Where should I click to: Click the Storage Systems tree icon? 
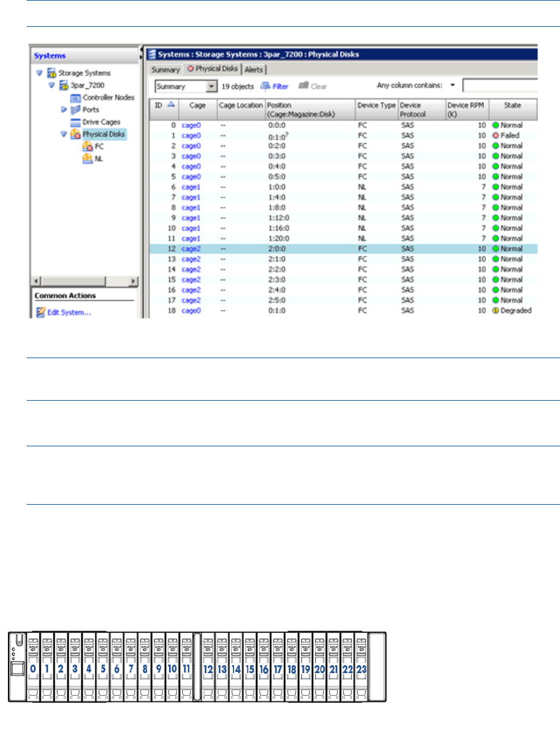pyautogui.click(x=52, y=73)
